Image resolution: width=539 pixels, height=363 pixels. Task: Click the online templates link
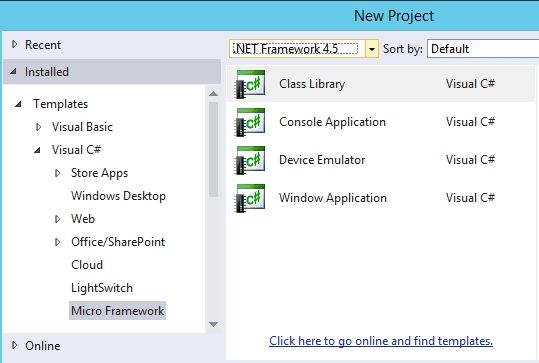click(x=381, y=341)
